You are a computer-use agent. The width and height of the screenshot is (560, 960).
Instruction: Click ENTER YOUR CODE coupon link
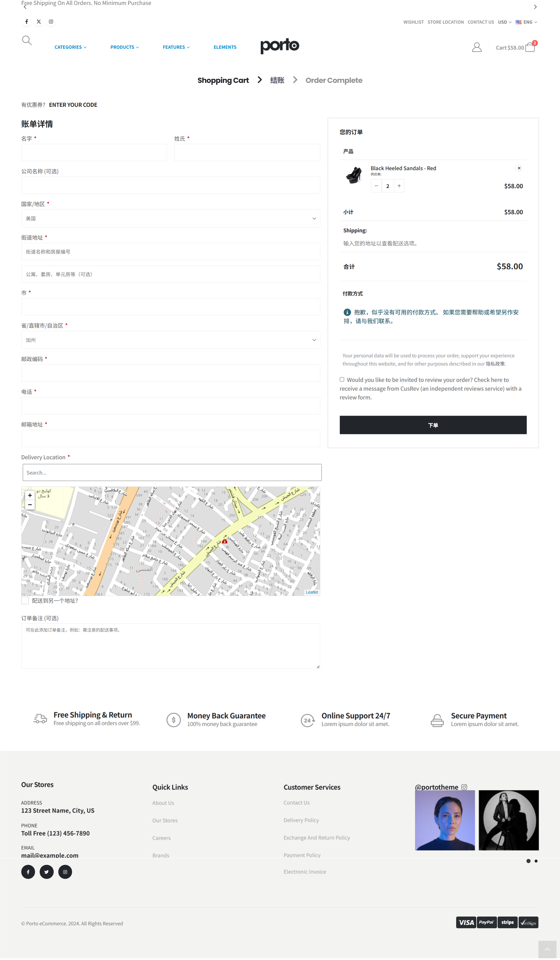[73, 105]
